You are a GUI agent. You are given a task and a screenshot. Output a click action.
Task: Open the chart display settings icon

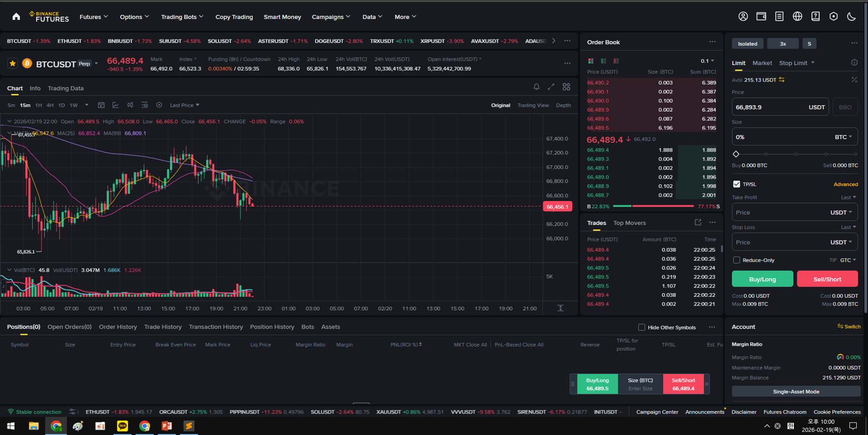coord(144,105)
